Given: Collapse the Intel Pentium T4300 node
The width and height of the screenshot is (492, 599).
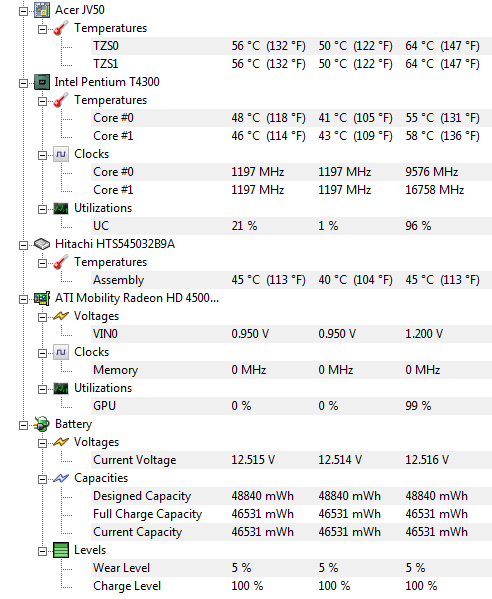Looking at the screenshot, I should click(x=23, y=83).
